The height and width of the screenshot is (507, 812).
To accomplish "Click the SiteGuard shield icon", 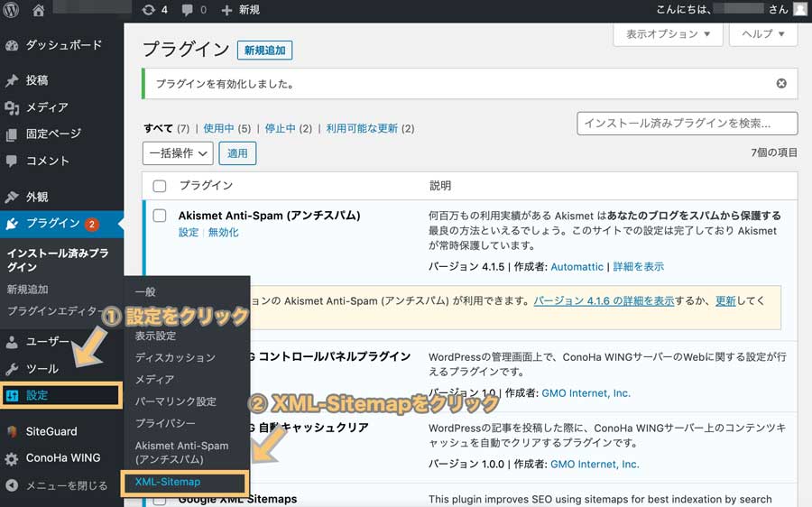I will [x=12, y=431].
